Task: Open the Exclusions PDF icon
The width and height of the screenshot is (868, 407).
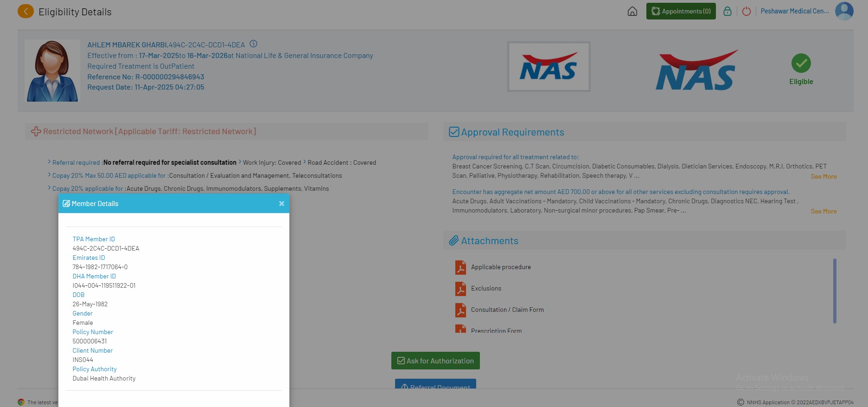Action: pos(460,289)
